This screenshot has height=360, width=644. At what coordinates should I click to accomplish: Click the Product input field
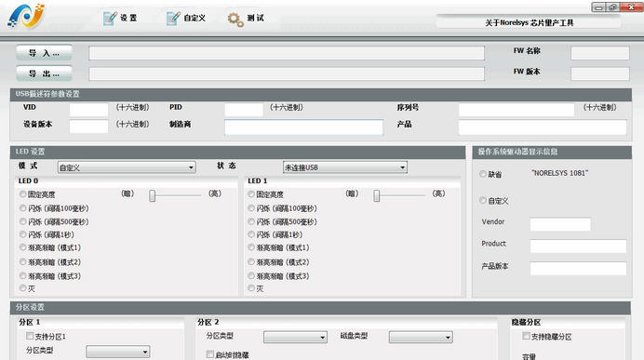point(578,247)
